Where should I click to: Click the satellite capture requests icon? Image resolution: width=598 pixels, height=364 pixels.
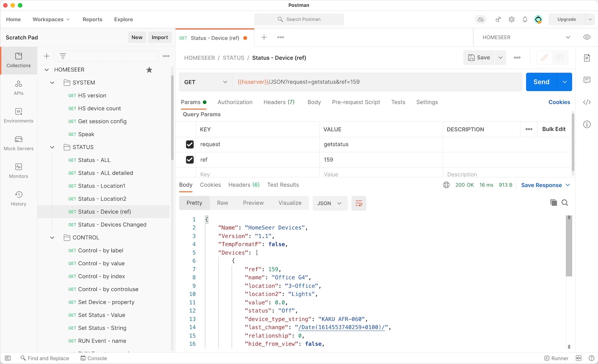(498, 19)
